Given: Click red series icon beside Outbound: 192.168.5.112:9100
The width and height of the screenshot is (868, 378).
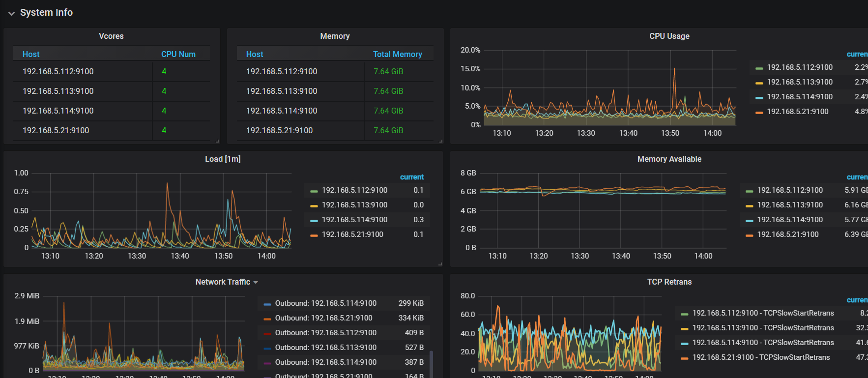Looking at the screenshot, I should (x=267, y=334).
